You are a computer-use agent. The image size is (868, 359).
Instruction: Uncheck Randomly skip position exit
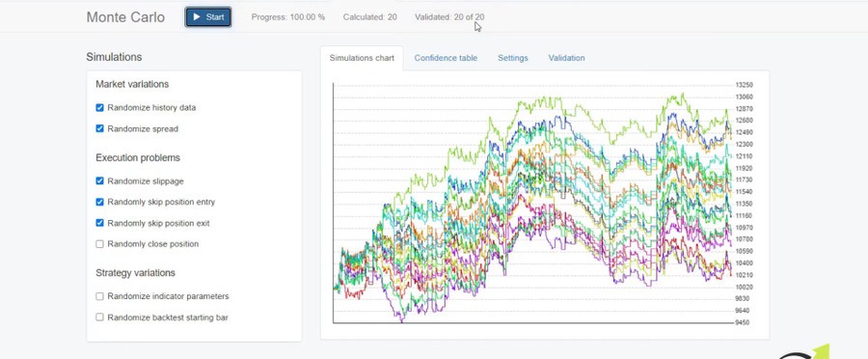99,223
